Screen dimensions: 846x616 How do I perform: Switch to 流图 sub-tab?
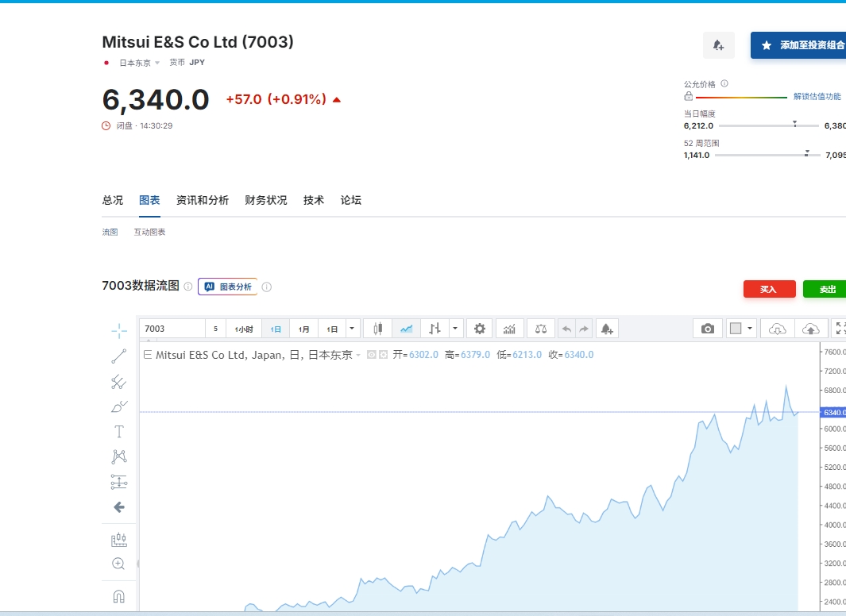click(x=110, y=233)
